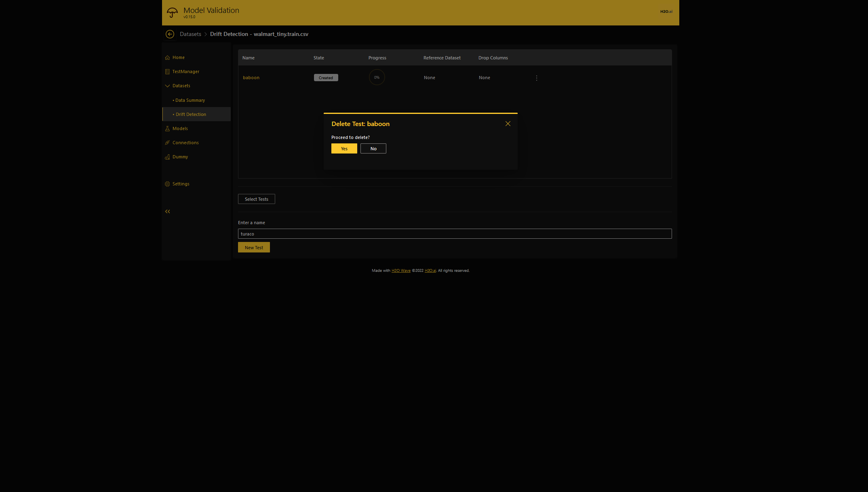The image size is (868, 492).
Task: Collapse the Datasets menu group
Action: click(167, 86)
